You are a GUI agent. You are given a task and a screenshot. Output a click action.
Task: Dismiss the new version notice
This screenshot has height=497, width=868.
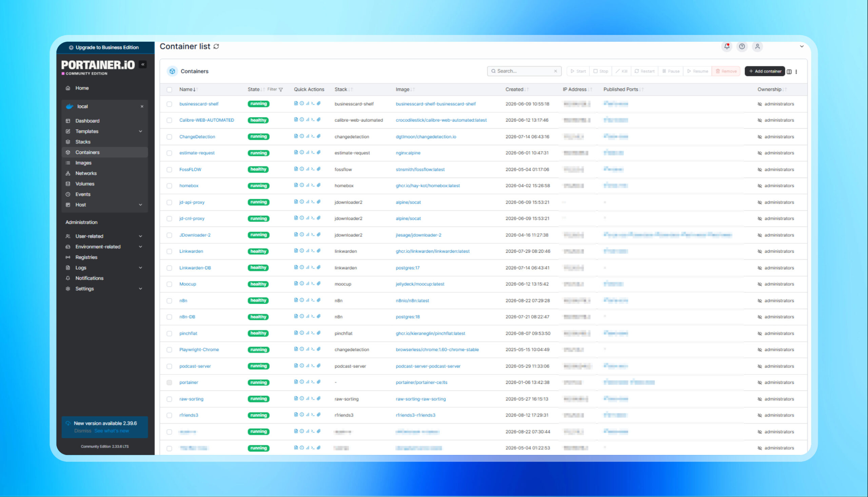tap(83, 431)
